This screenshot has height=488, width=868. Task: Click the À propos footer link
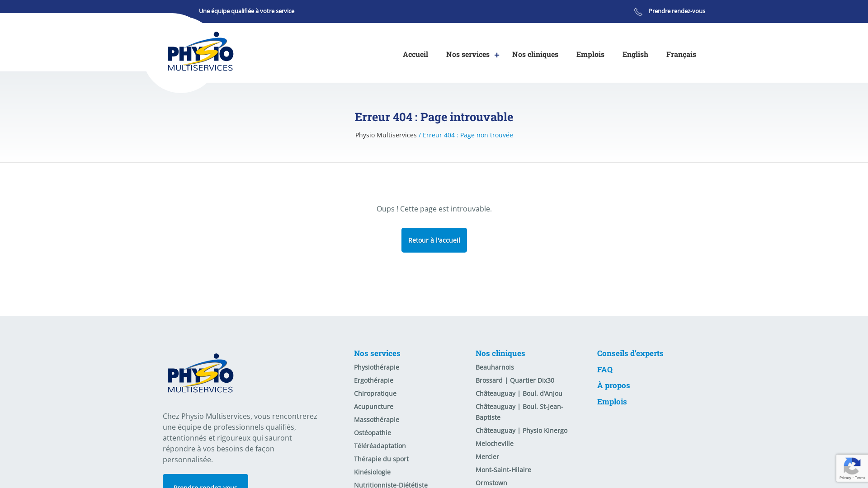click(x=613, y=385)
